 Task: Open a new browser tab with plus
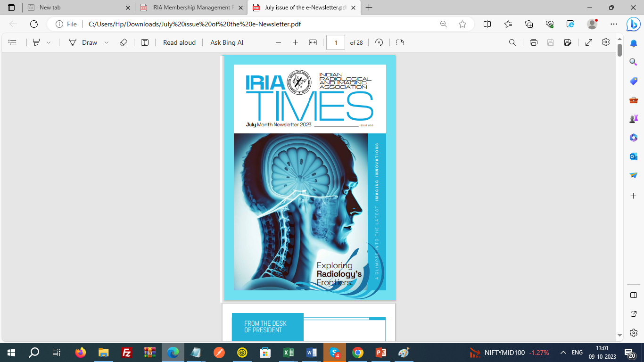369,8
